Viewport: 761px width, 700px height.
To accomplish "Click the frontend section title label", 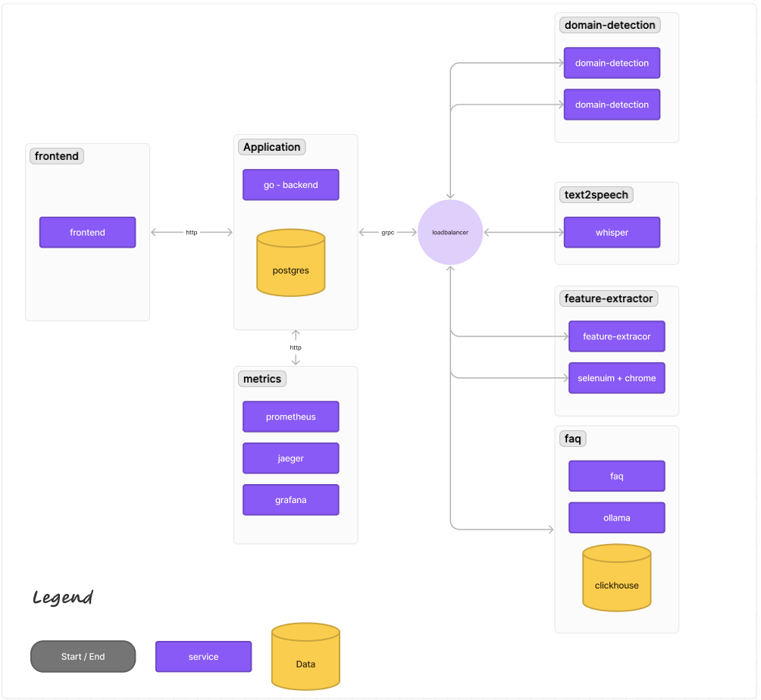I will [x=57, y=156].
